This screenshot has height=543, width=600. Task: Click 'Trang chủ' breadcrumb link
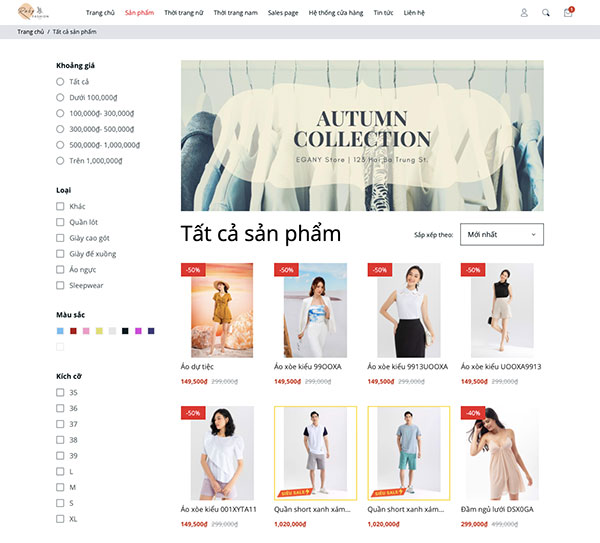click(x=31, y=32)
